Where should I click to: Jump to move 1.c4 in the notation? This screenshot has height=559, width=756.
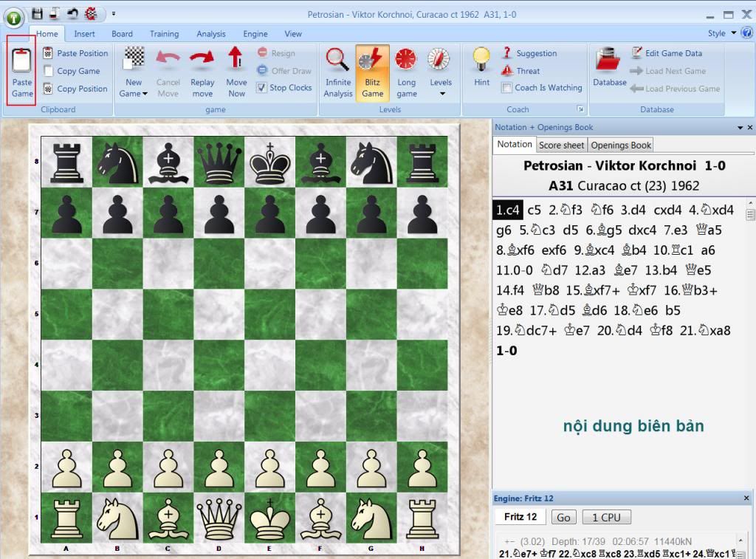(508, 210)
